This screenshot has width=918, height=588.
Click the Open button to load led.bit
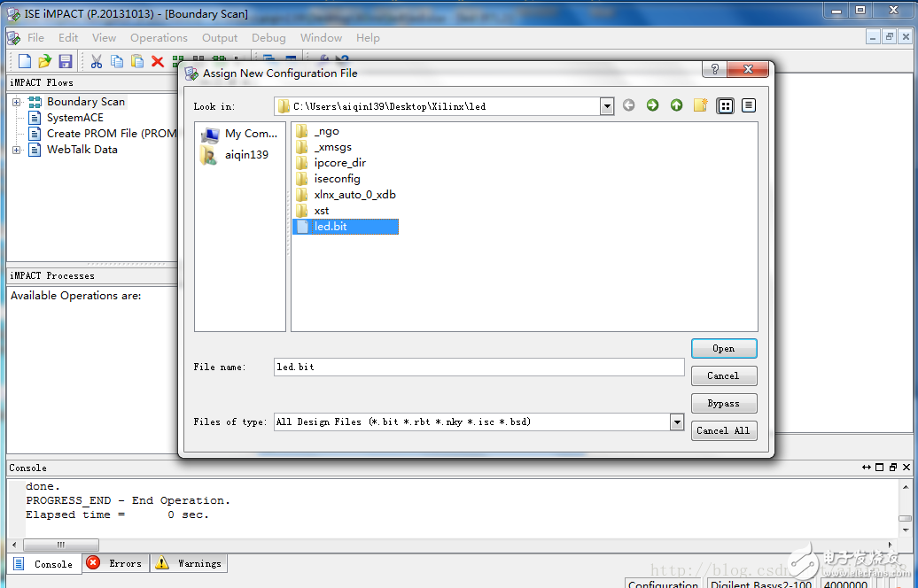click(x=723, y=348)
